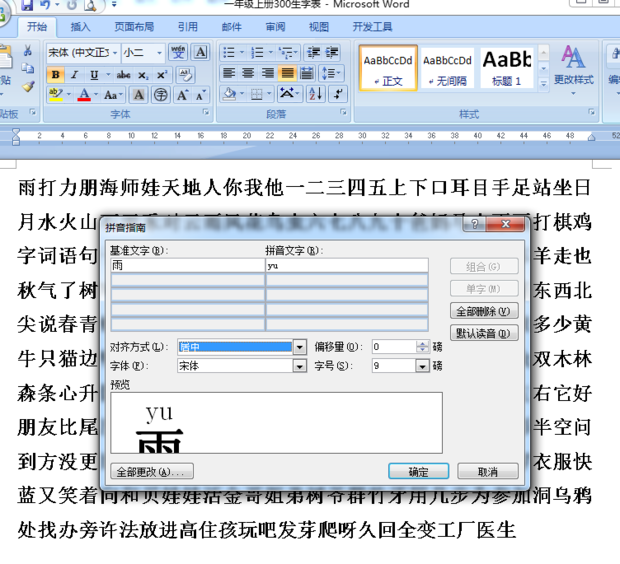Switch to the 开始 tab

[x=37, y=26]
